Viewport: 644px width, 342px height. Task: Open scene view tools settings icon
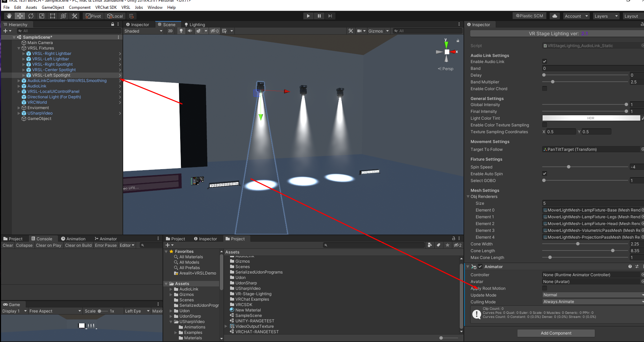[x=351, y=31]
